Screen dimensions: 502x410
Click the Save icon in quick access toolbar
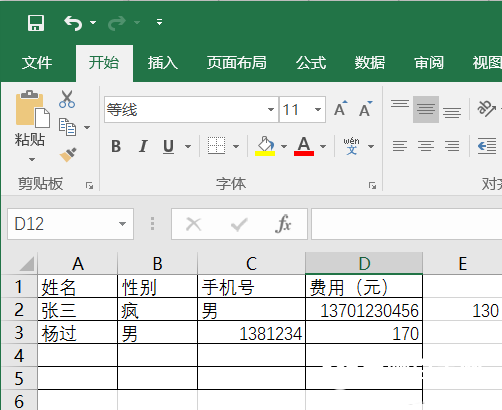[36, 23]
